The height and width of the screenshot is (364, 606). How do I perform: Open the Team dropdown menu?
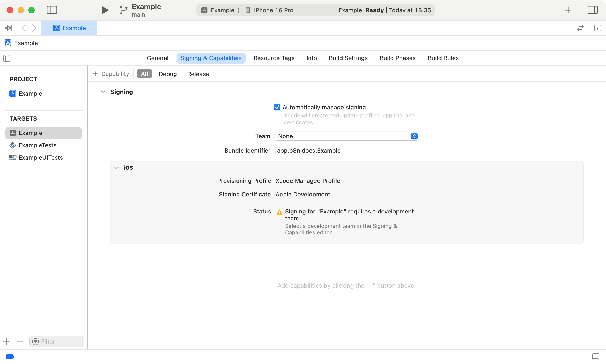click(x=347, y=136)
